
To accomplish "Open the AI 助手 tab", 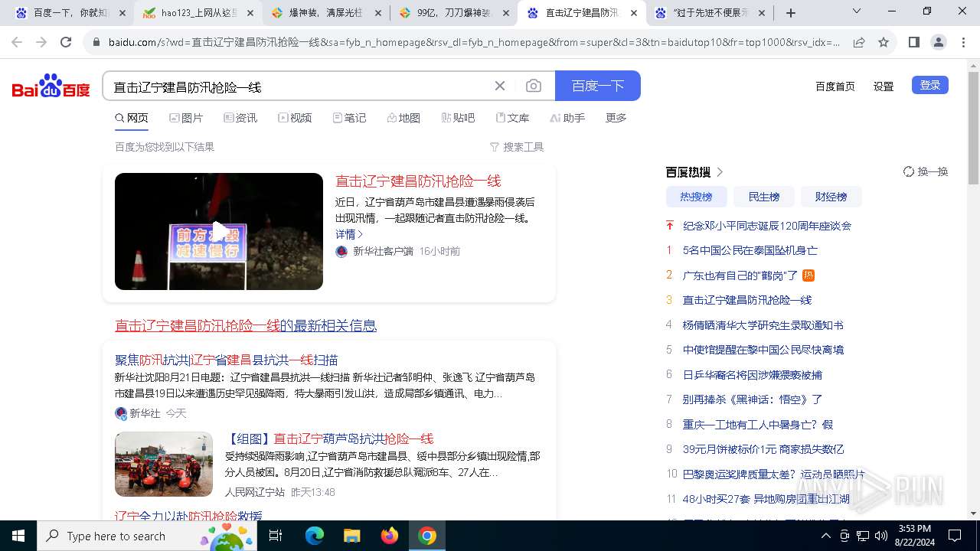I will coord(567,118).
